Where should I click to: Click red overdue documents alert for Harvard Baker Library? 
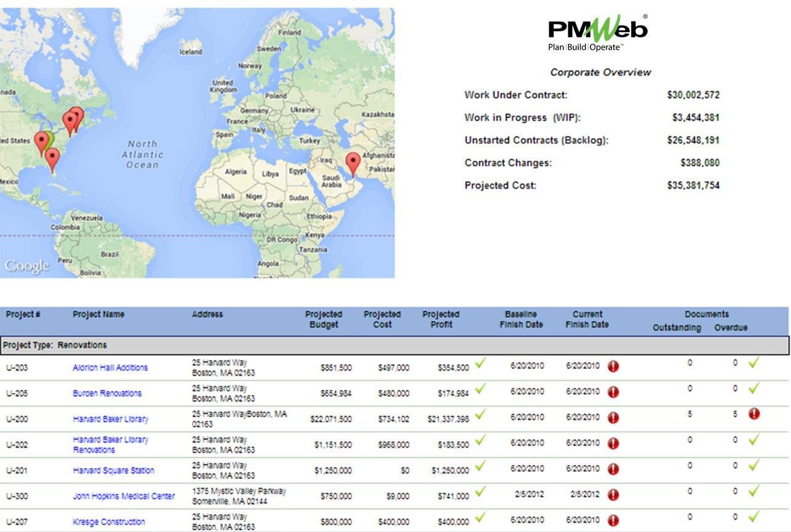(754, 414)
